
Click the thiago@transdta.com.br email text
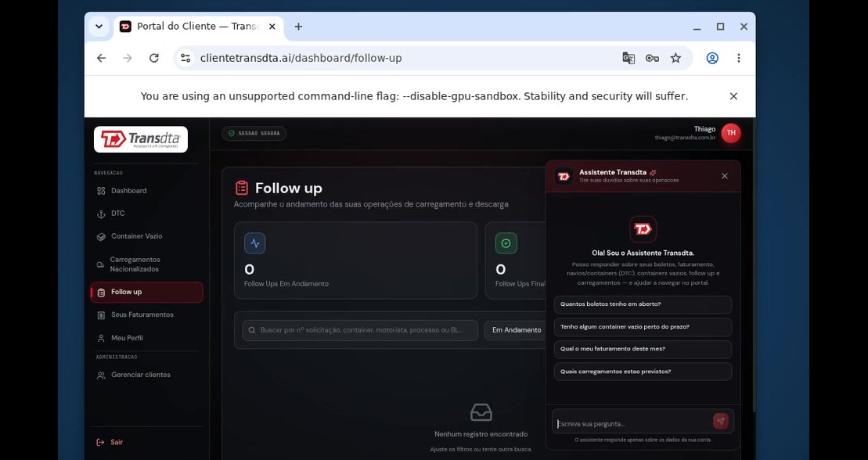686,138
